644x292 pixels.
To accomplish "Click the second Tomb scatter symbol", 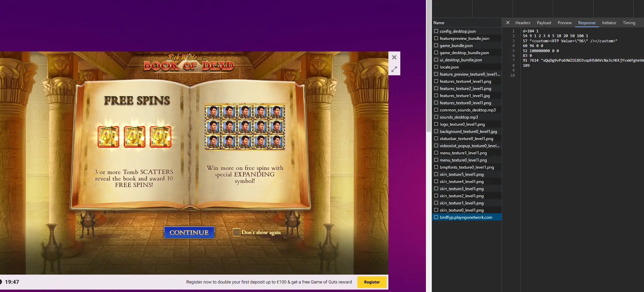I will click(134, 137).
